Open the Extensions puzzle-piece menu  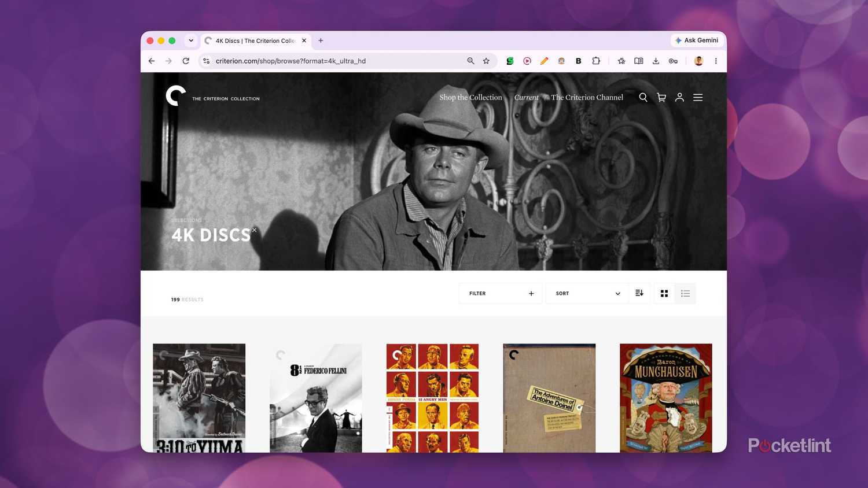coord(596,61)
